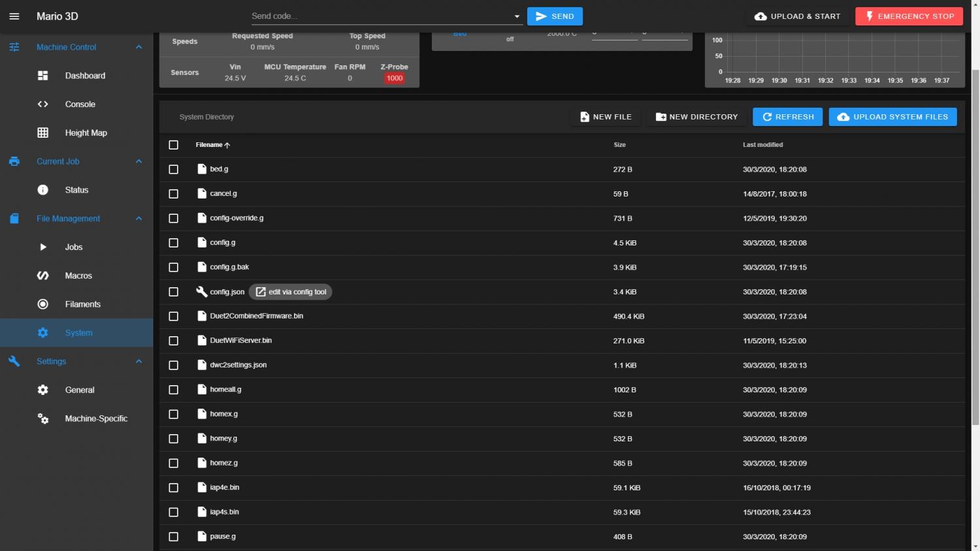980x551 pixels.
Task: Click the Height Map grid icon
Action: [43, 133]
